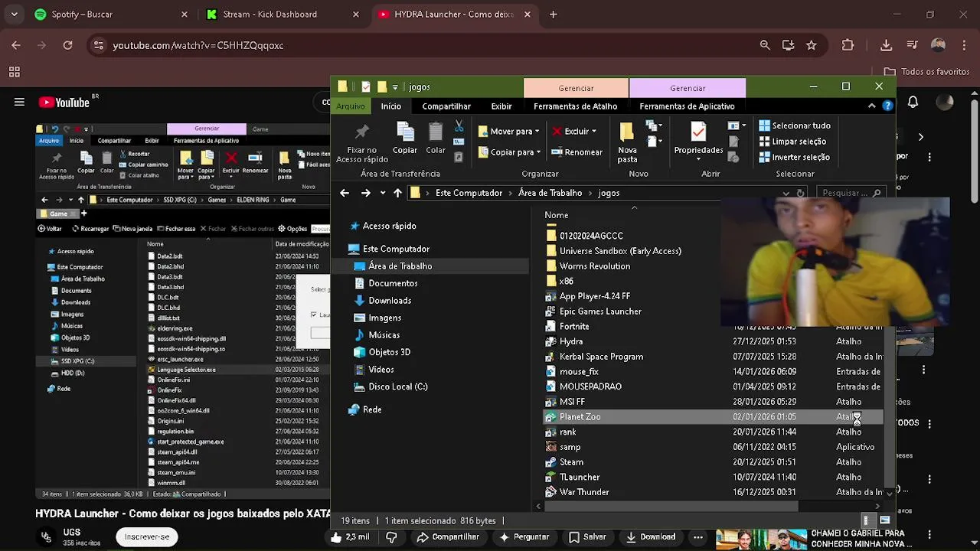980x551 pixels.
Task: Click Fixar no Acesso rápido pin icon
Action: tap(362, 132)
